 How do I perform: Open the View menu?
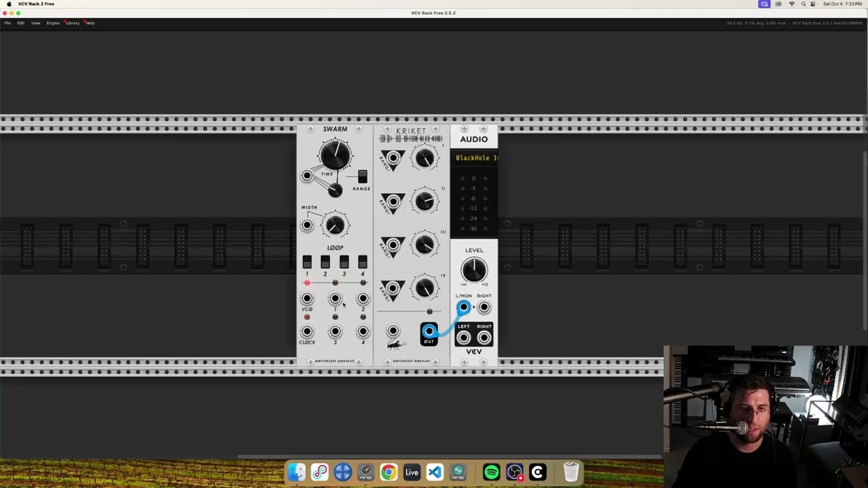(35, 23)
